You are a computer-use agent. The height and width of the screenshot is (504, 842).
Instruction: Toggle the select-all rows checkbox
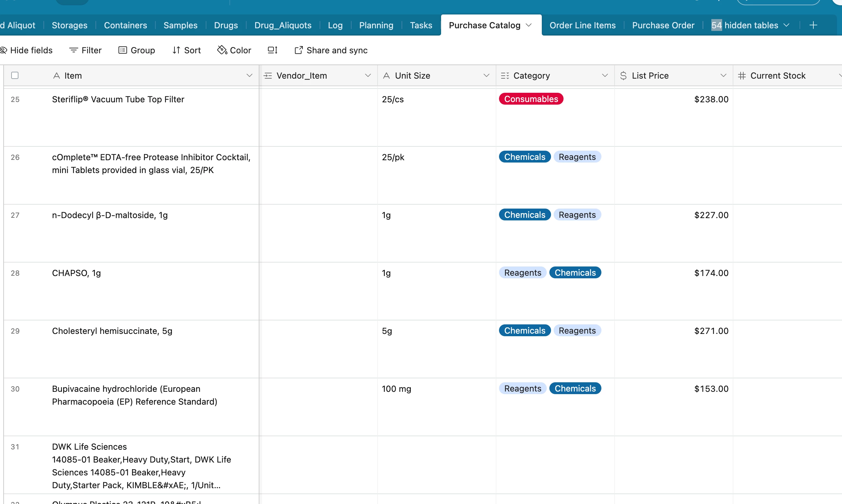point(14,75)
